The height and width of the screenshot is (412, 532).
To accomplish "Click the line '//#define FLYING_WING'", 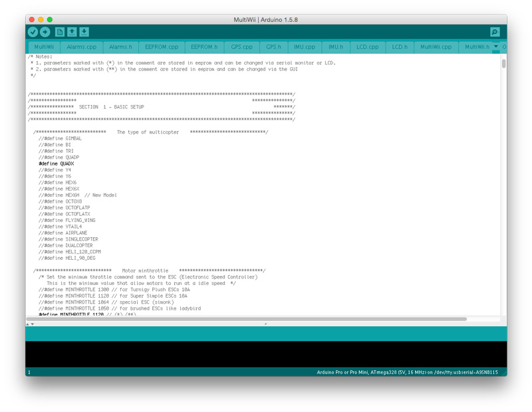I will click(67, 221).
